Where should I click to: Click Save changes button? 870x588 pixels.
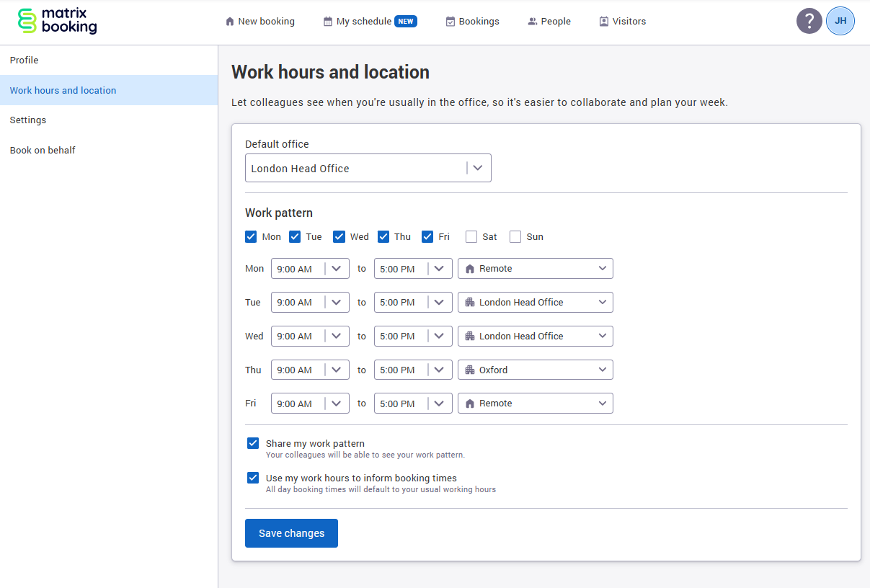point(291,533)
